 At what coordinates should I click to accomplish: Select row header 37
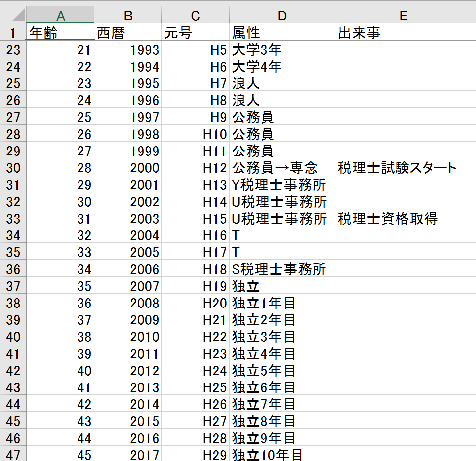pyautogui.click(x=13, y=286)
